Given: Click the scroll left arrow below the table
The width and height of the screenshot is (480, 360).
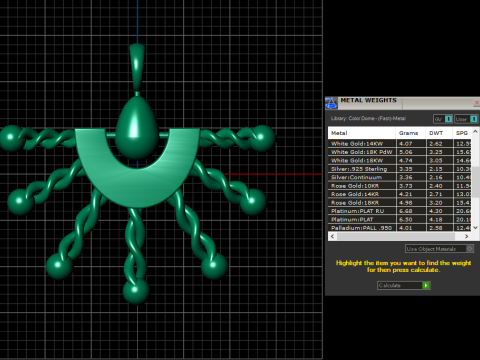Looking at the screenshot, I should click(x=332, y=236).
